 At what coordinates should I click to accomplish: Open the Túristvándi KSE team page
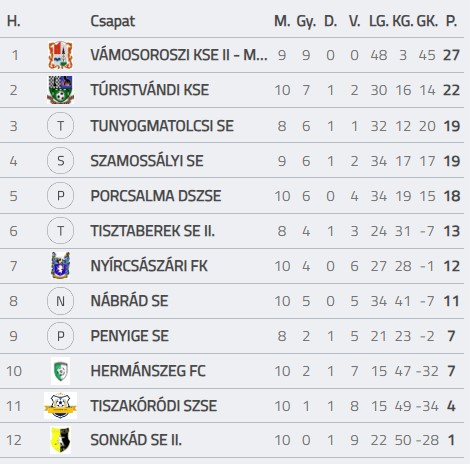[150, 90]
